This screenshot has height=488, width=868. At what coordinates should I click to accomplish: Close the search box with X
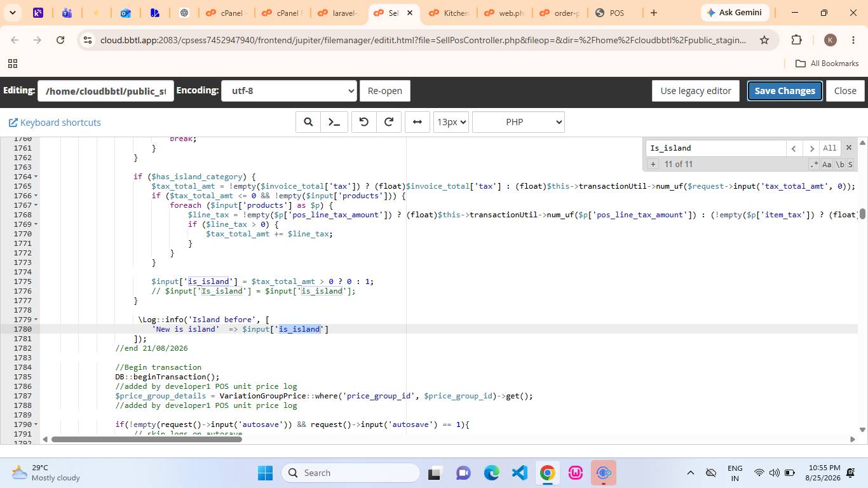(848, 147)
